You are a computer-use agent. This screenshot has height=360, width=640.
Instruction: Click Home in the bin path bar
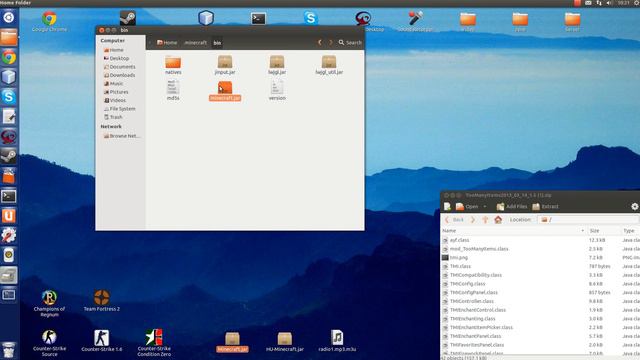coord(167,42)
